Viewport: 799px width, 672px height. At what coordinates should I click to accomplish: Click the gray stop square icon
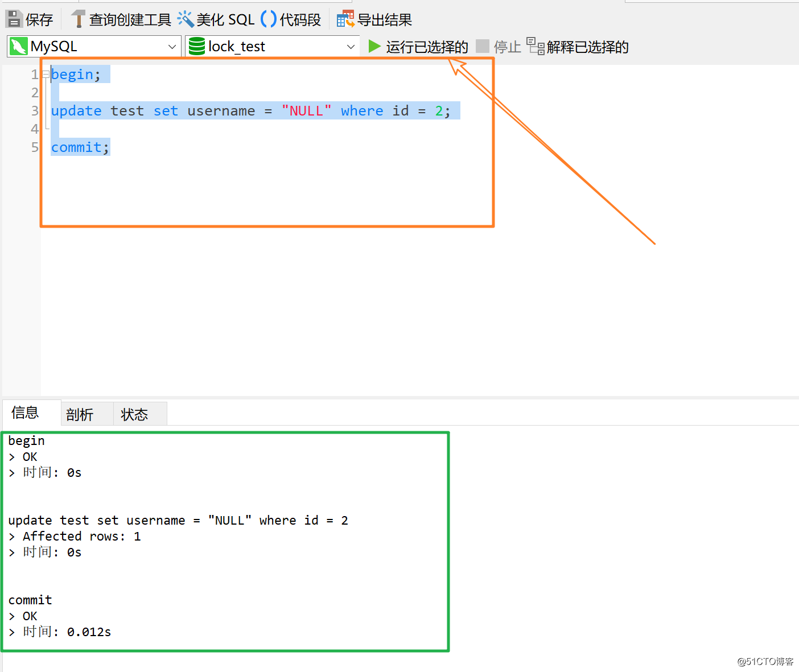tap(483, 46)
